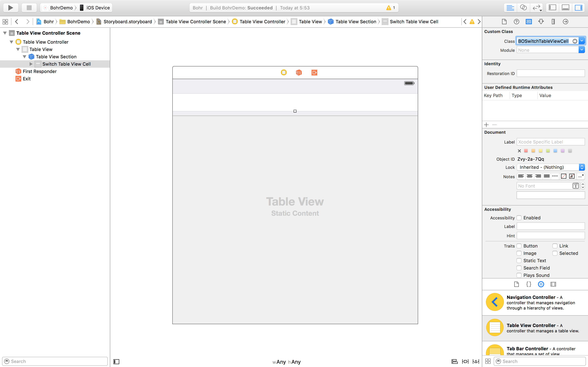Check the Button trait checkbox
This screenshot has height=367, width=588.
click(519, 246)
